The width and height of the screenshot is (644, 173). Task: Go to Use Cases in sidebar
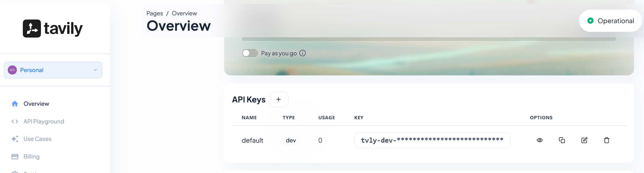38,139
